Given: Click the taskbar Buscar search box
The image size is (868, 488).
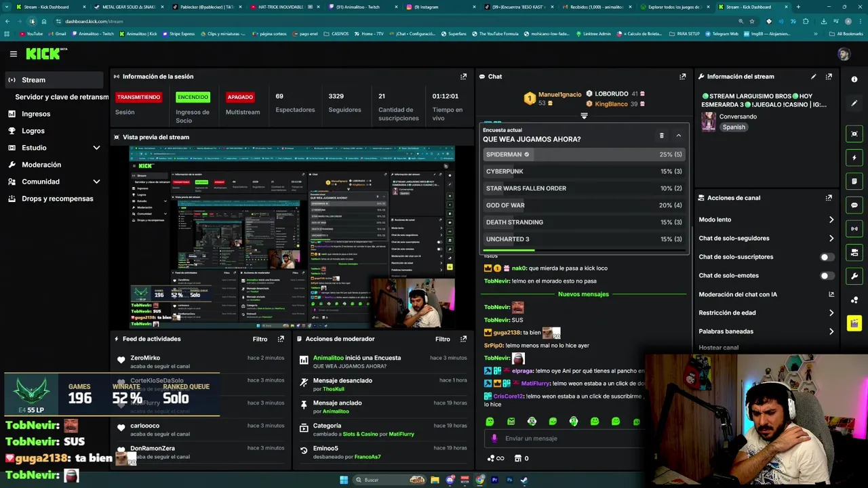Looking at the screenshot, I should 391,480.
